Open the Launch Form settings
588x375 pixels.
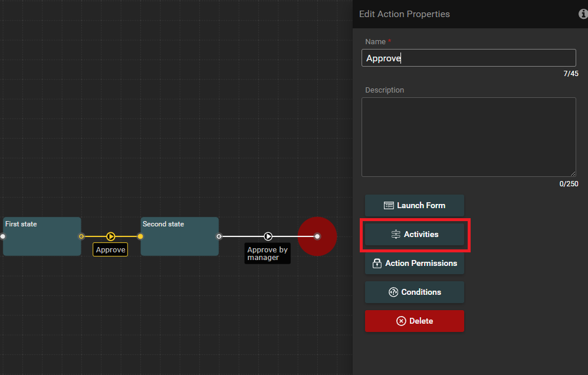415,205
